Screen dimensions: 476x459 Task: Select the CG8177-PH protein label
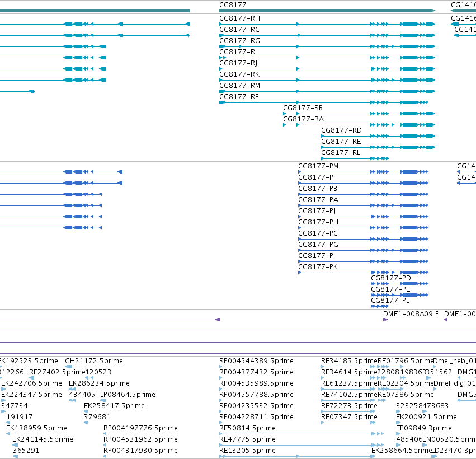[318, 222]
